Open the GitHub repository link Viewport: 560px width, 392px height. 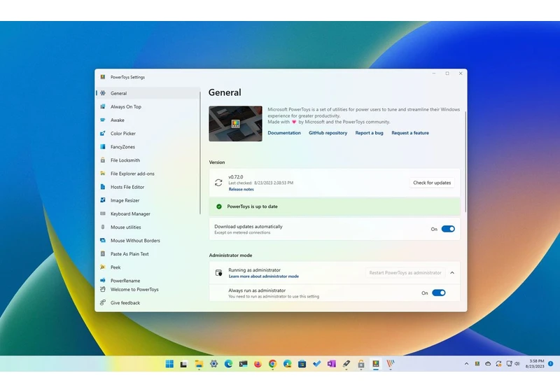(328, 133)
